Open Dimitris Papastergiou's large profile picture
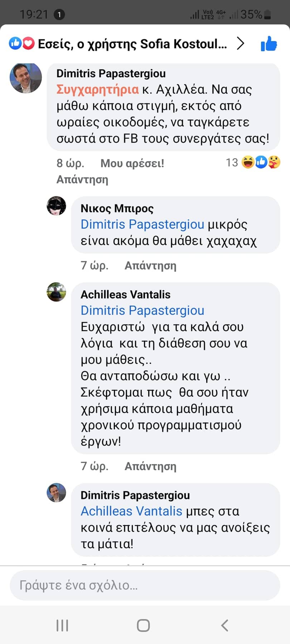290x644 pixels. [x=25, y=78]
